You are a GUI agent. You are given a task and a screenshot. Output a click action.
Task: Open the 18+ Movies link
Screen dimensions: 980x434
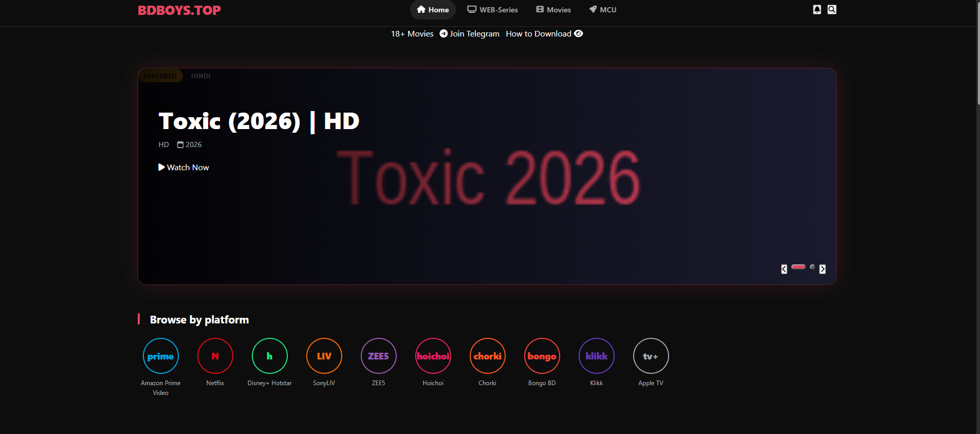click(412, 34)
